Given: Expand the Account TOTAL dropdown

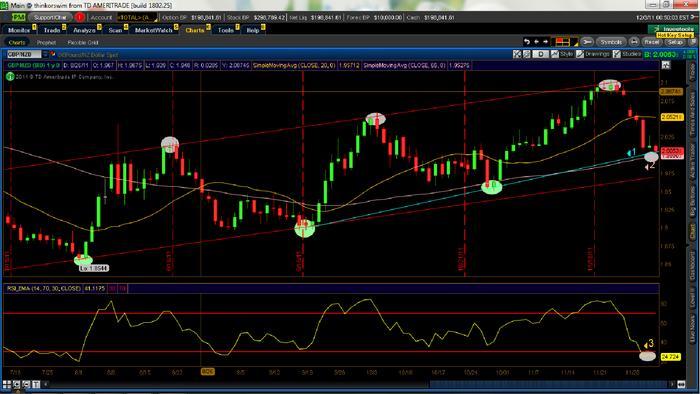Looking at the screenshot, I should [137, 17].
